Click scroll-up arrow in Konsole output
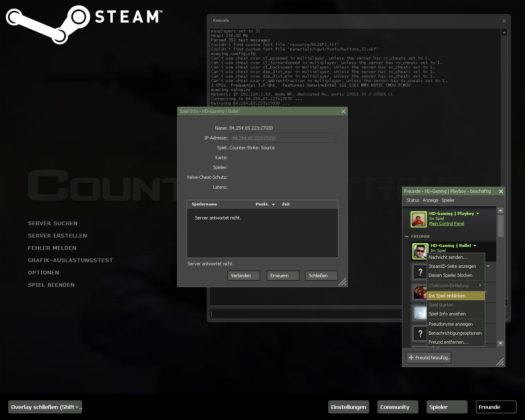Image resolution: width=525 pixels, height=420 pixels. coord(504,32)
